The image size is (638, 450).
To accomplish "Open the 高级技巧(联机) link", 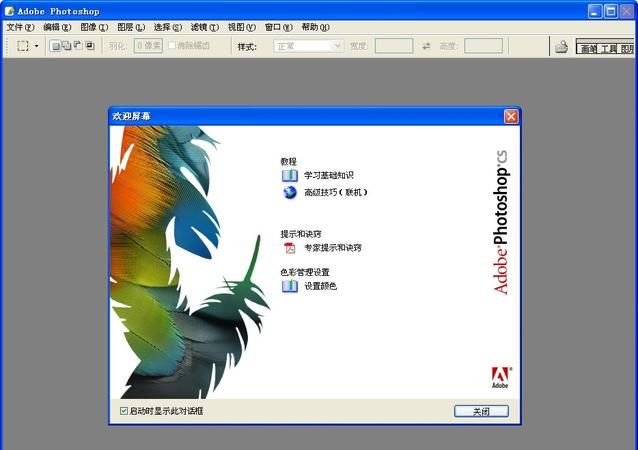I will (336, 192).
